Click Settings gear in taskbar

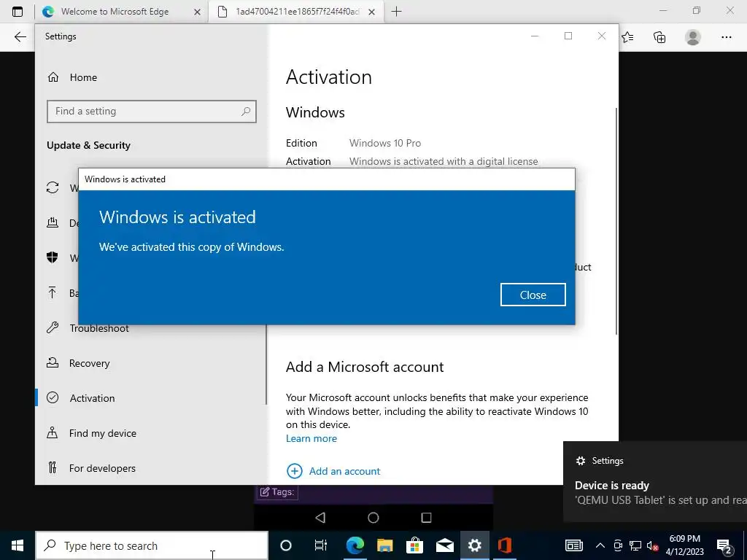(x=474, y=545)
